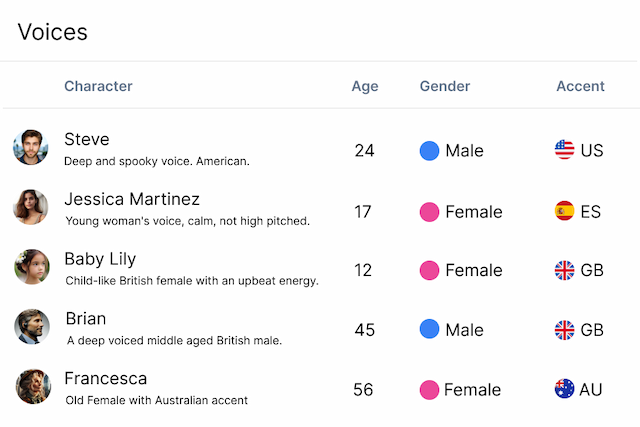
Task: Click Baby Lily's GB flag icon
Action: 565,270
